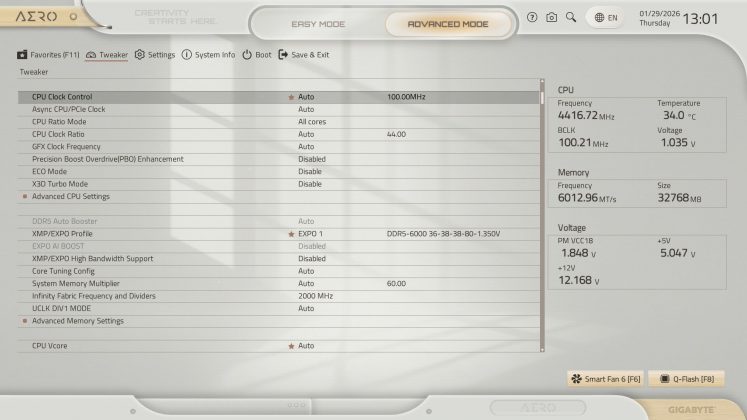Screen dimensions: 747x420
Task: Click the screenshot camera icon
Action: (551, 18)
